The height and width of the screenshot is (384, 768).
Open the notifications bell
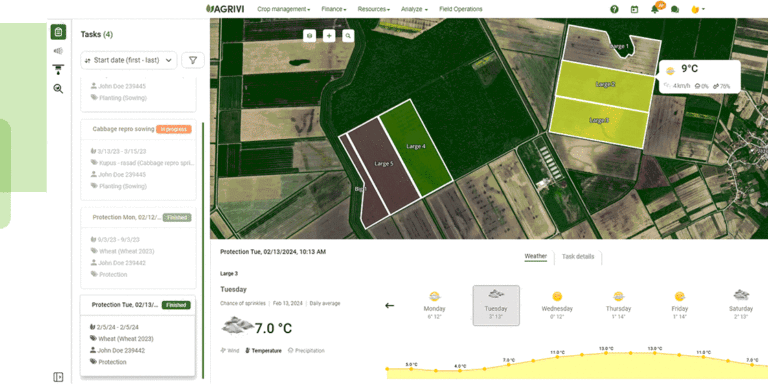tap(655, 9)
